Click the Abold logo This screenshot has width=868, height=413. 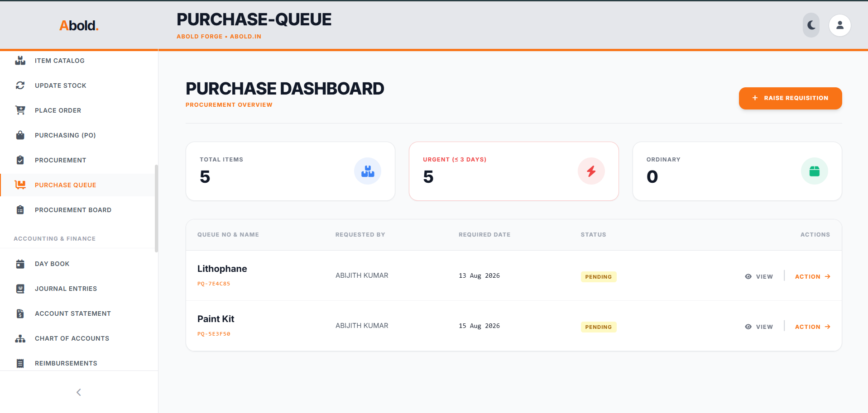[79, 25]
